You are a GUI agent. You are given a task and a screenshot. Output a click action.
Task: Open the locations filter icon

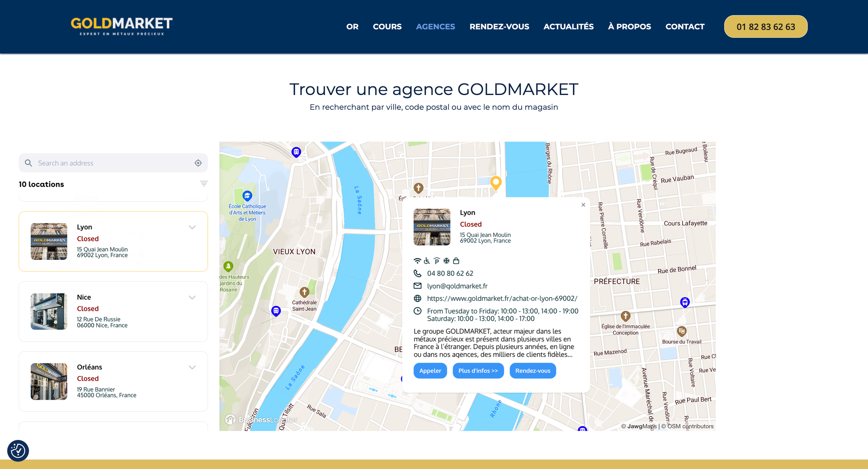[204, 184]
